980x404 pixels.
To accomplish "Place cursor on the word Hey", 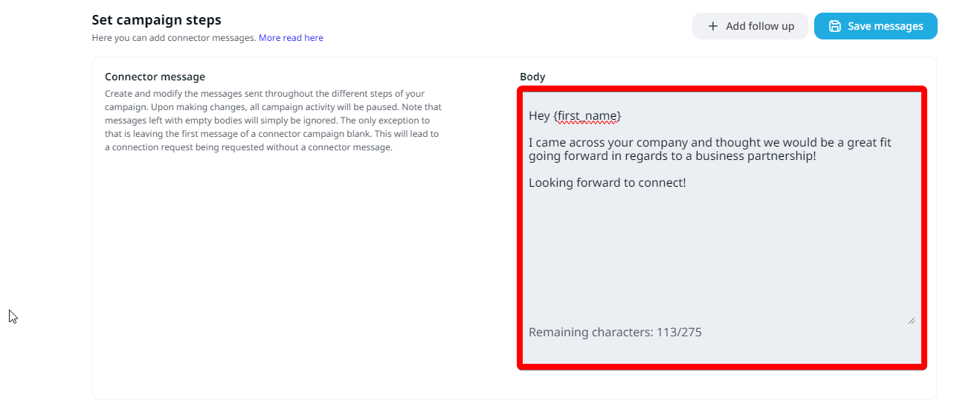I will coord(539,116).
